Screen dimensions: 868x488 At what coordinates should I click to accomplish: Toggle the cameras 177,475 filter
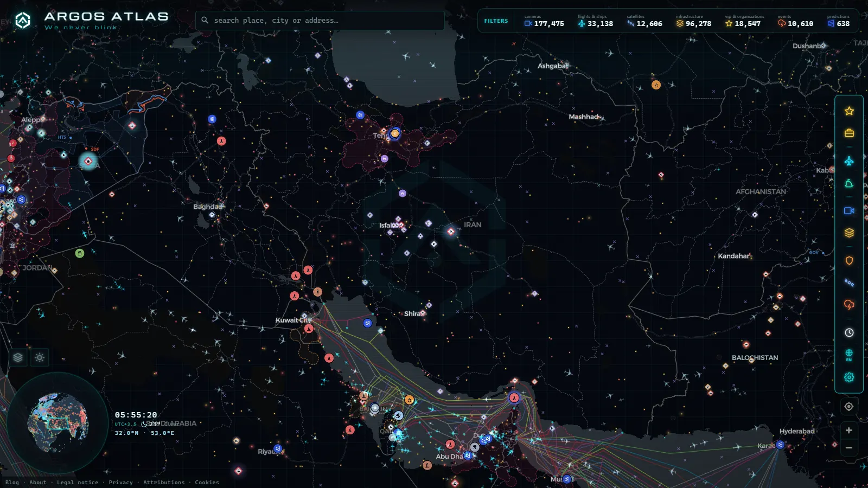click(x=544, y=21)
